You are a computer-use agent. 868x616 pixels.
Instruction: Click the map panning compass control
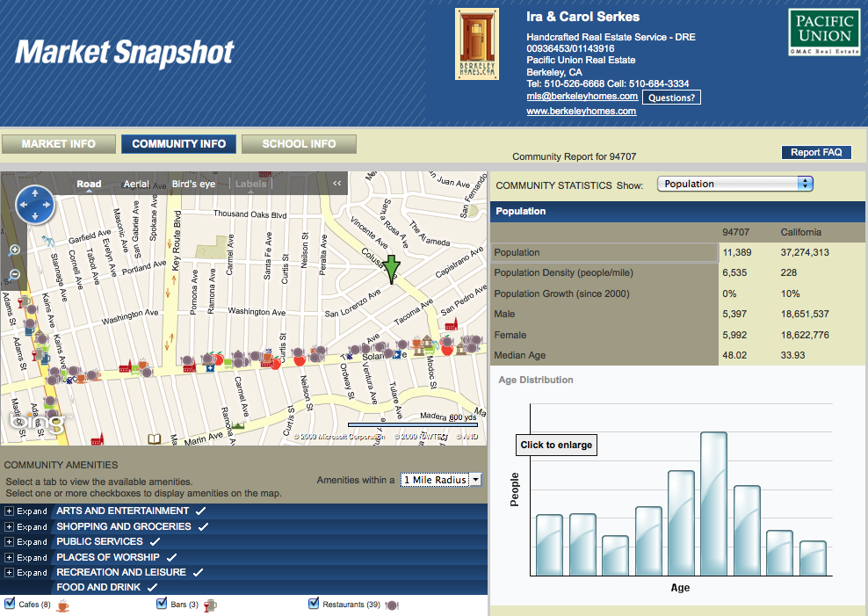(35, 206)
